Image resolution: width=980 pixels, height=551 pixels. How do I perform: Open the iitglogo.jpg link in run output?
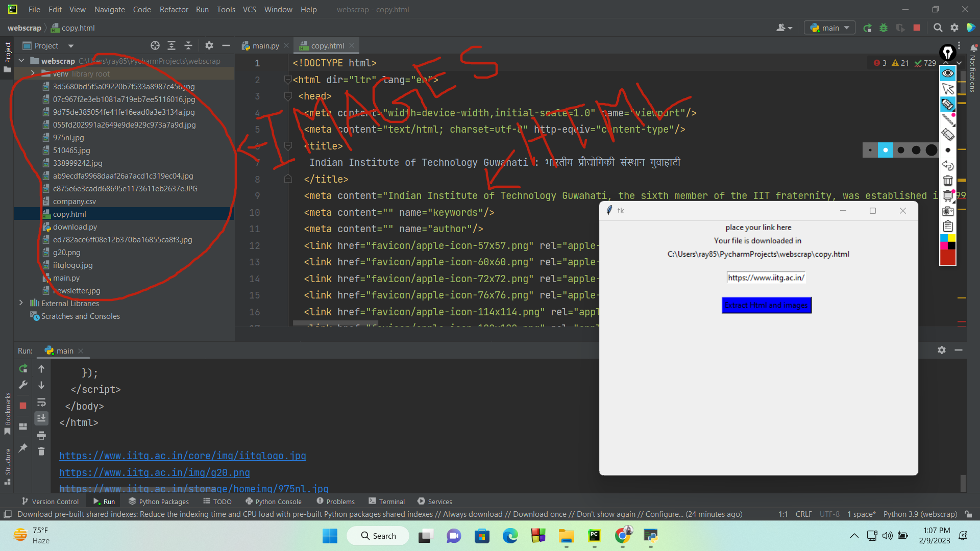[182, 456]
